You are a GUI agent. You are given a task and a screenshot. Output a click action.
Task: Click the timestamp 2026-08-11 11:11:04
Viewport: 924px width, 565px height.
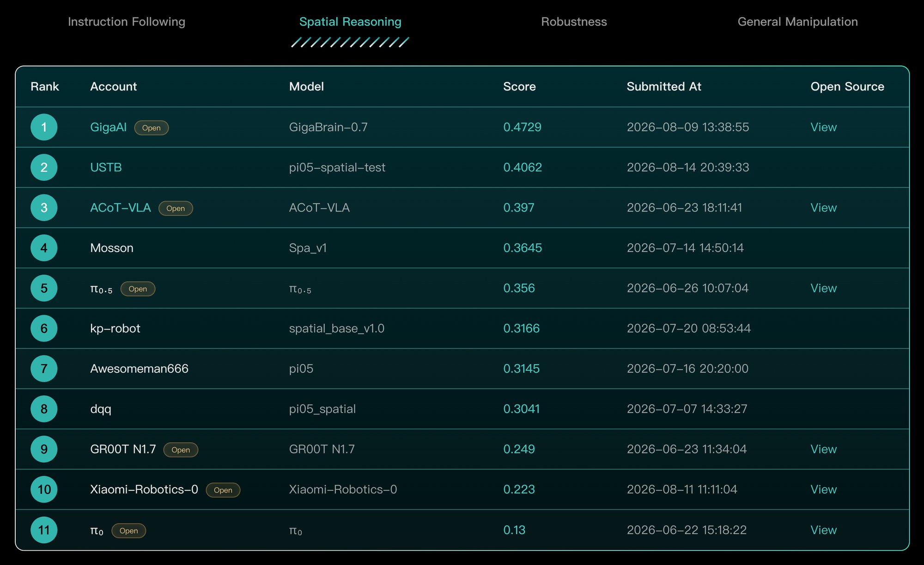(x=682, y=489)
